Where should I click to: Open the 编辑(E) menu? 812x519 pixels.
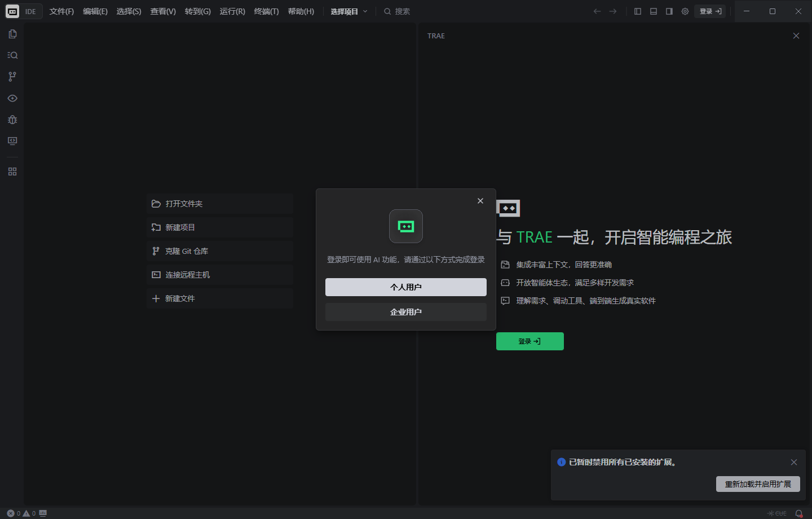95,11
